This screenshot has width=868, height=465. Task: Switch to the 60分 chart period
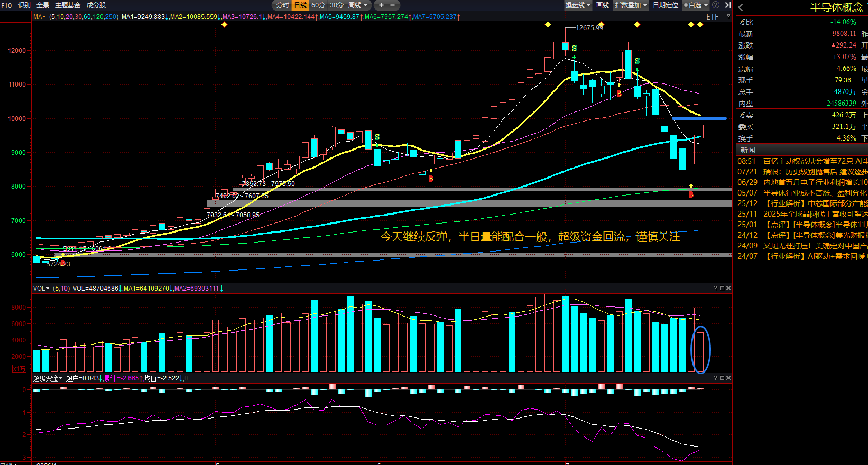[x=318, y=5]
